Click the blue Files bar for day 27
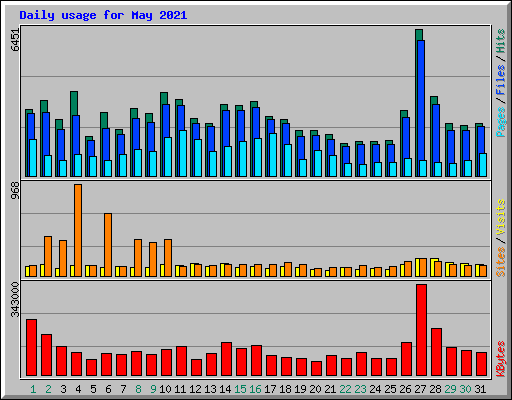Image resolution: width=512 pixels, height=400 pixels. tap(421, 109)
